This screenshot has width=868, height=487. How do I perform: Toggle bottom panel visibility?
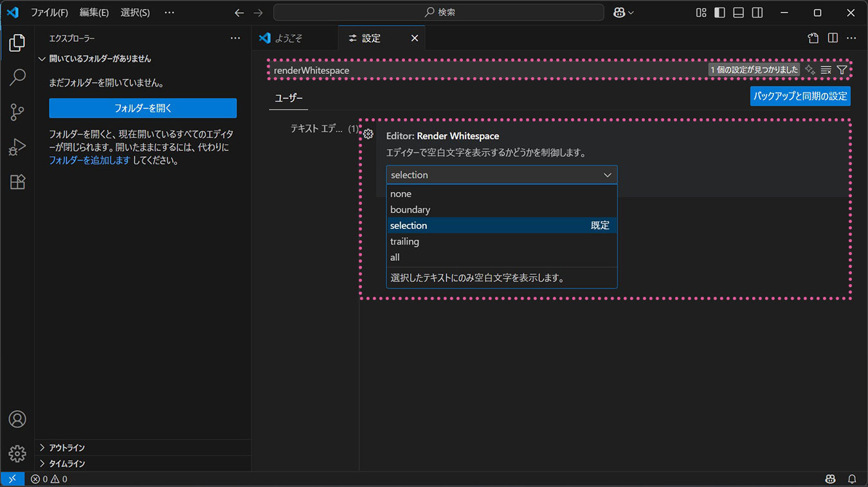coord(739,12)
